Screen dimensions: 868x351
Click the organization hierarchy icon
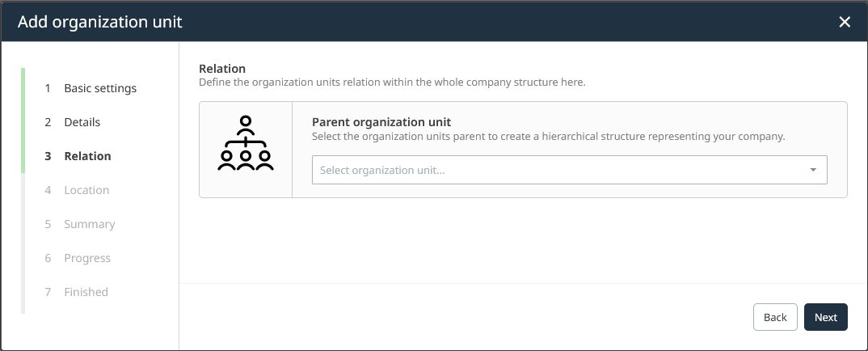tap(246, 143)
